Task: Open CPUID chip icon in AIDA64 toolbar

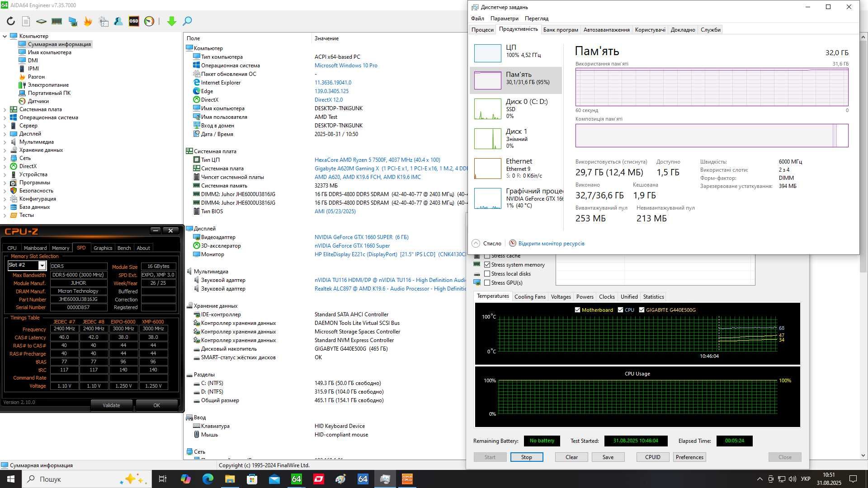Action: 41,21
